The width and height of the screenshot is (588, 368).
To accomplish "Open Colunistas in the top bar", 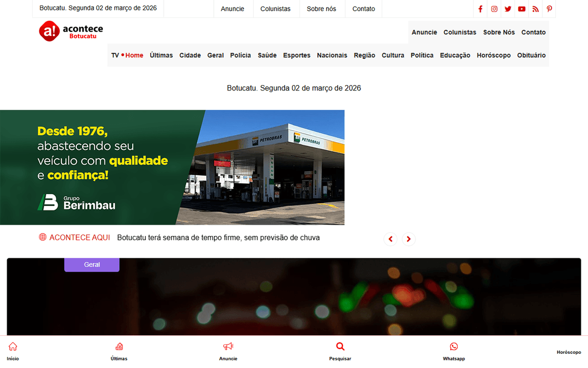I will pos(275,9).
